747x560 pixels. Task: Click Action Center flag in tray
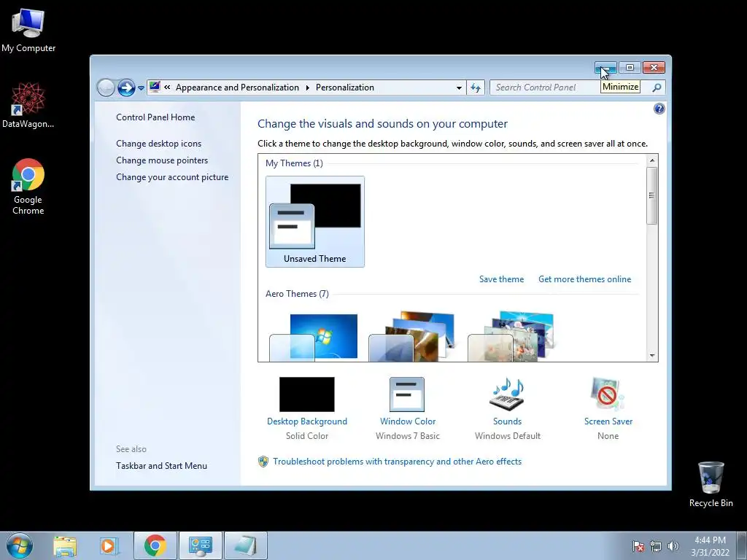pos(638,546)
